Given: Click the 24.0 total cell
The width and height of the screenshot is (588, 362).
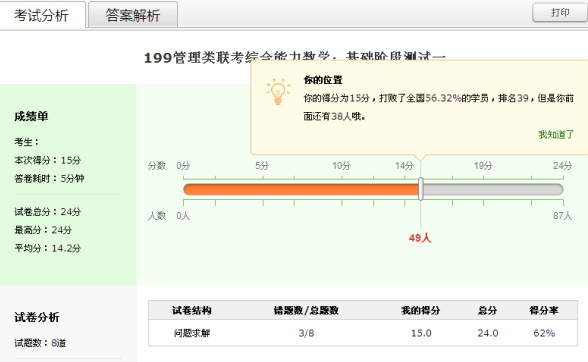Looking at the screenshot, I should click(488, 333).
